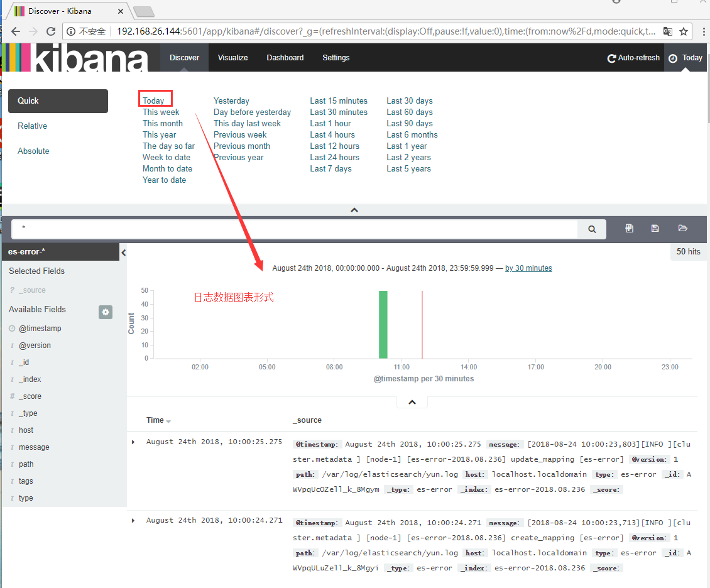The width and height of the screenshot is (710, 588).
Task: Switch to the Visualize tab
Action: click(x=232, y=57)
